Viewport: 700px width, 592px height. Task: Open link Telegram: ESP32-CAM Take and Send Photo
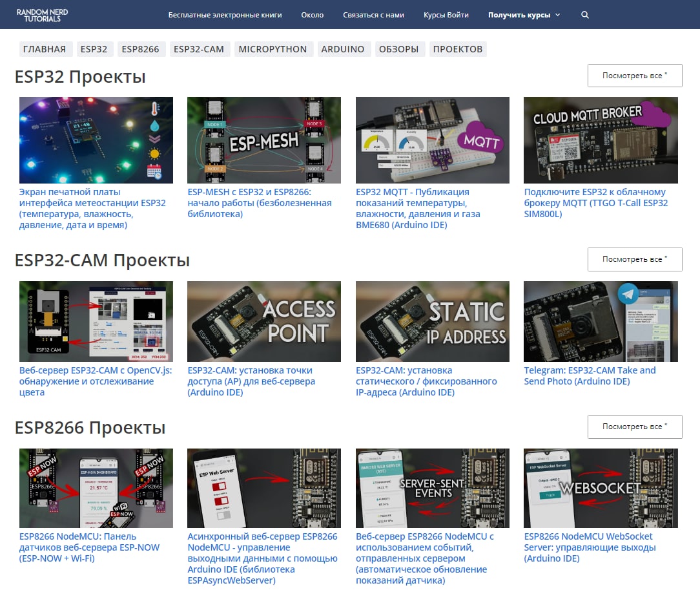tap(590, 375)
